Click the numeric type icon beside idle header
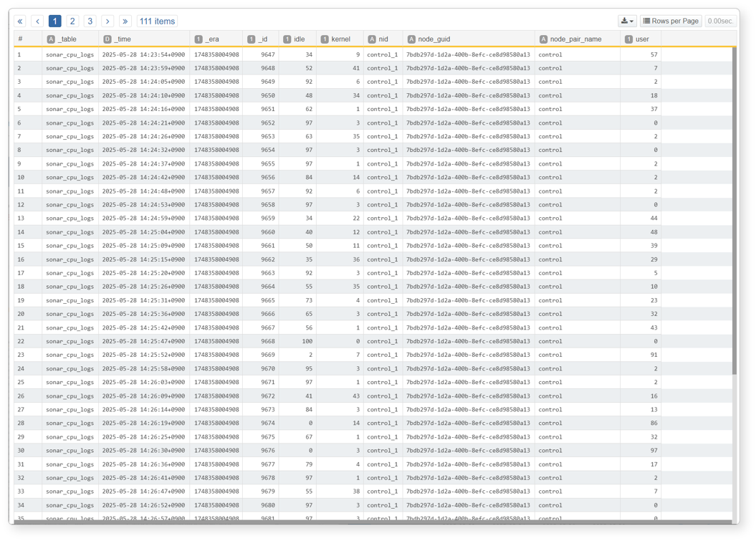756x541 pixels. (287, 39)
